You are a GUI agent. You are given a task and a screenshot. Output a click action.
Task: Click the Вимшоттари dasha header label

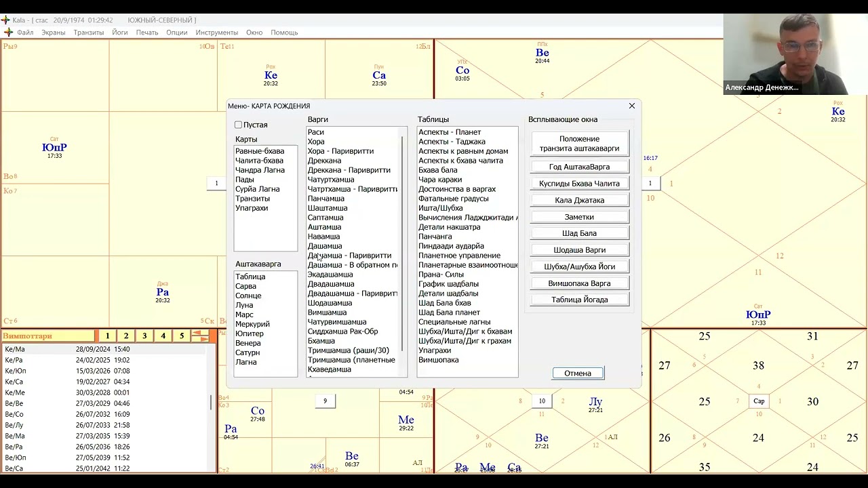point(47,335)
